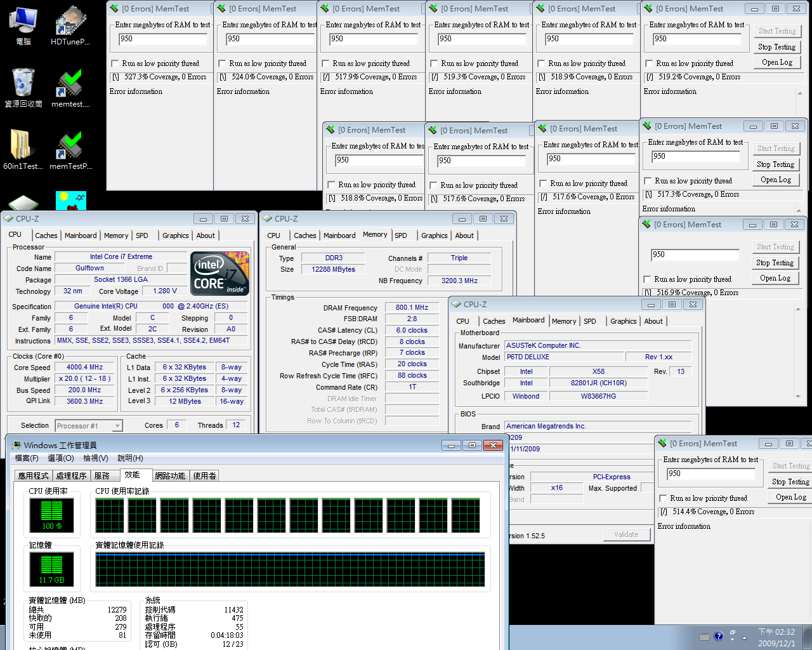Click the Core Speed value 4000.4 MHz
The height and width of the screenshot is (650, 812).
(84, 368)
